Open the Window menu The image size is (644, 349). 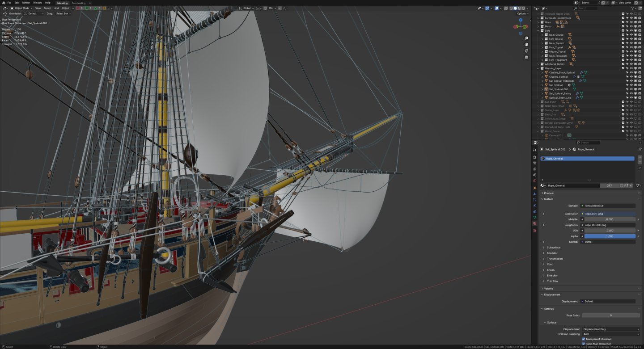[x=38, y=3]
